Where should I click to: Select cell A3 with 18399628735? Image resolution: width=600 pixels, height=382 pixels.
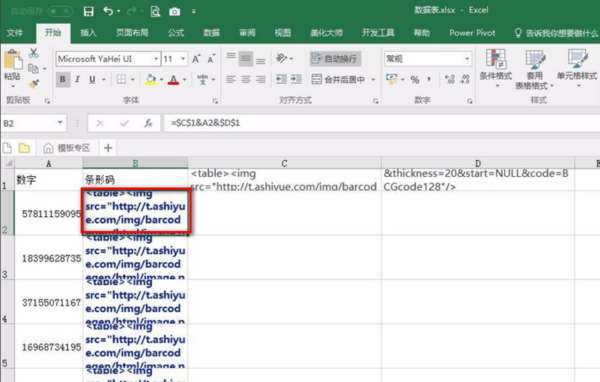tap(49, 258)
